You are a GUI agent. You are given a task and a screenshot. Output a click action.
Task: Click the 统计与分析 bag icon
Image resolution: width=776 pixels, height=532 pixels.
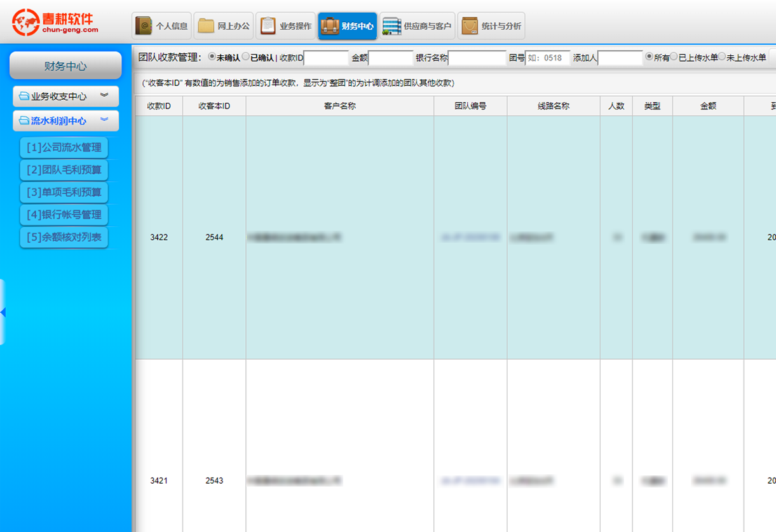tap(470, 26)
